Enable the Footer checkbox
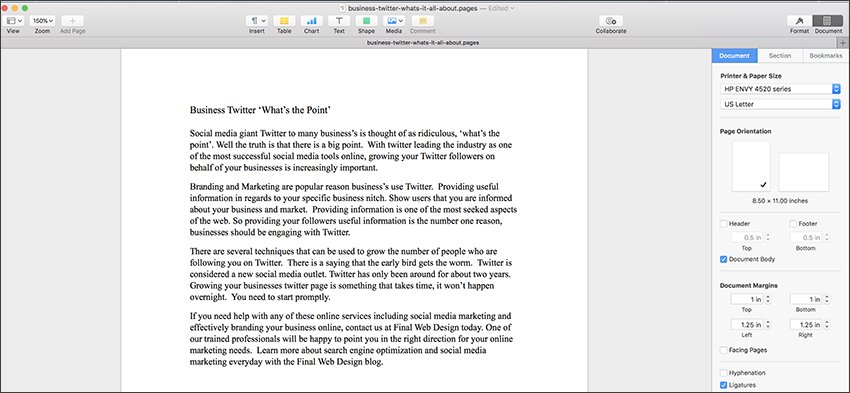The height and width of the screenshot is (393, 850). point(793,223)
